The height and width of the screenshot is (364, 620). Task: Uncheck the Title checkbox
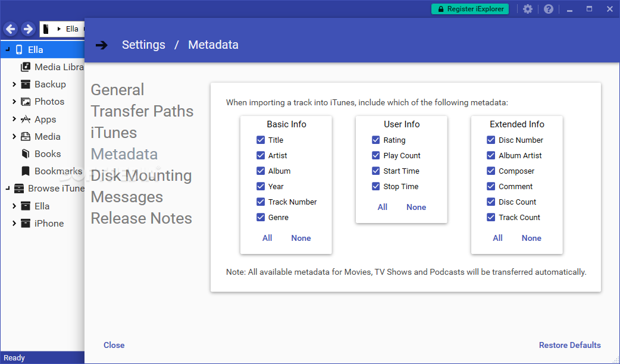[x=261, y=140]
